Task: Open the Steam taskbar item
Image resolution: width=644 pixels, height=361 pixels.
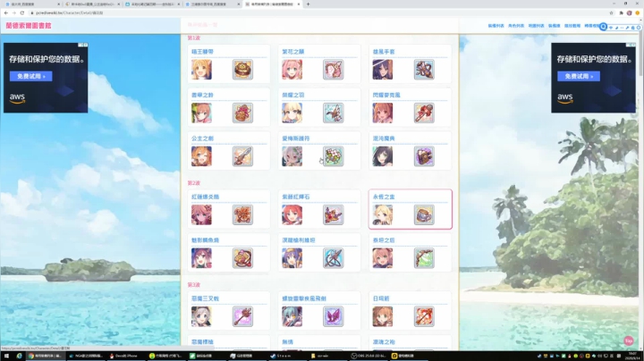Action: (x=282, y=356)
